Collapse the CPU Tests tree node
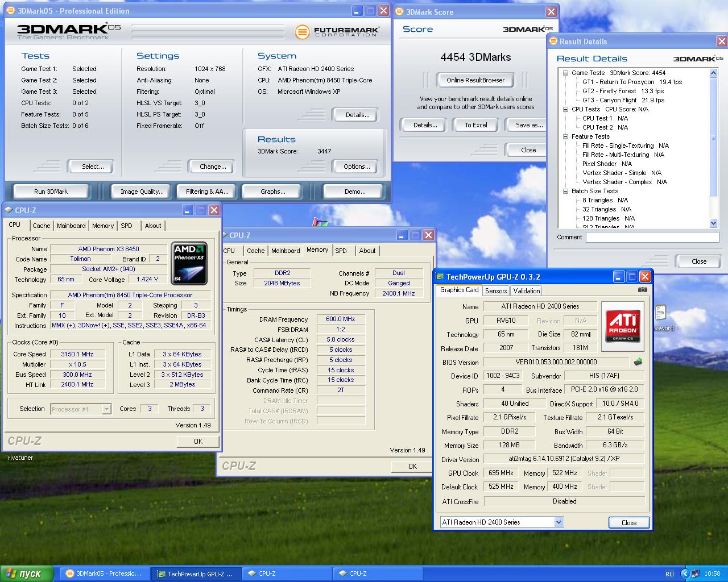The image size is (728, 582). pyautogui.click(x=565, y=109)
